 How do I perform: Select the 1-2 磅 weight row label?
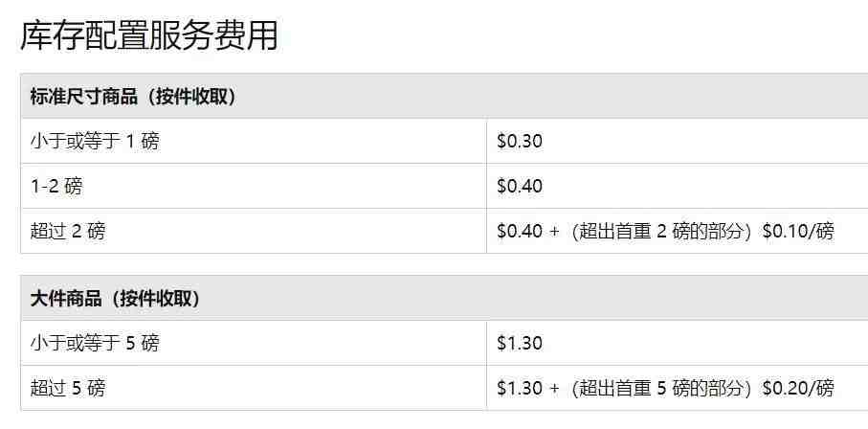tap(56, 186)
